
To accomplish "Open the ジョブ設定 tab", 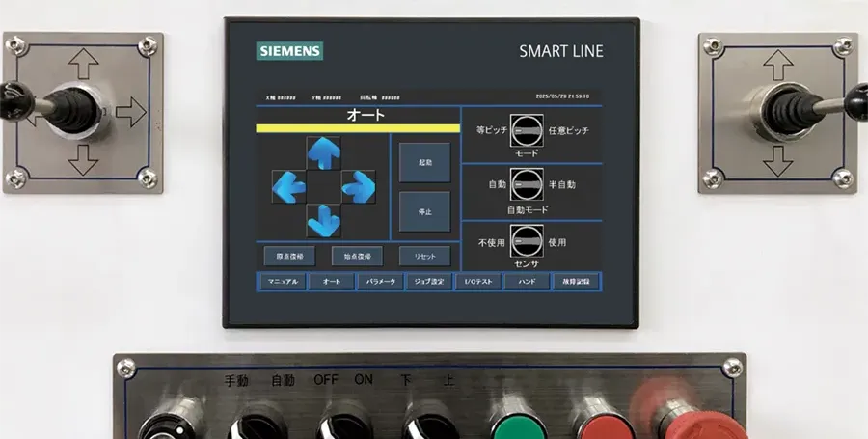I will click(x=429, y=282).
